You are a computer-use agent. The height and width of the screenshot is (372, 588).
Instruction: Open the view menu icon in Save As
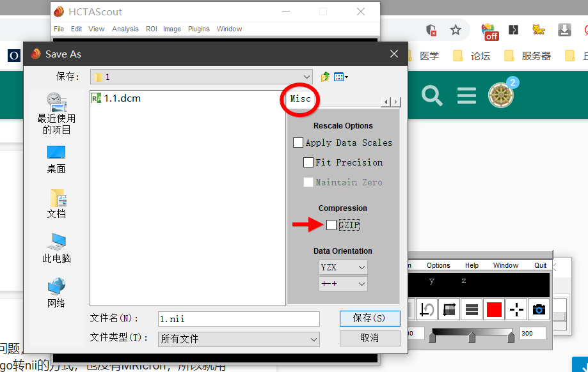pos(340,77)
